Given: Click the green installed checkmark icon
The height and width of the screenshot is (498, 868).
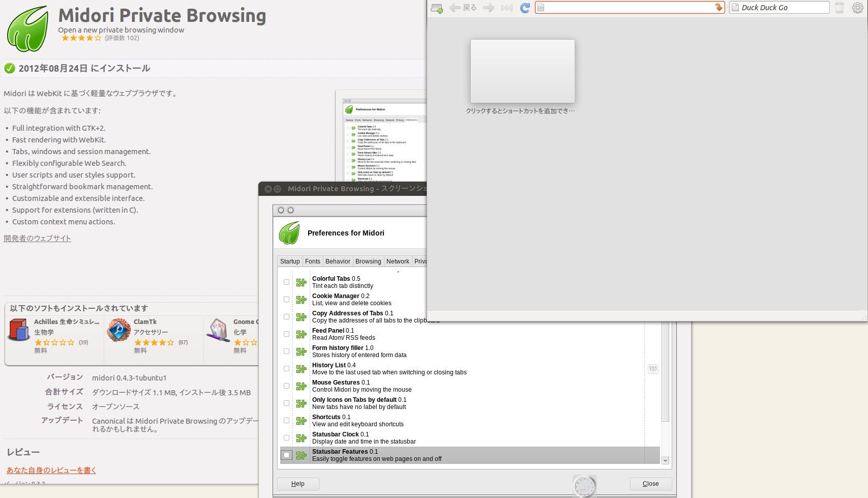Looking at the screenshot, I should coord(9,68).
